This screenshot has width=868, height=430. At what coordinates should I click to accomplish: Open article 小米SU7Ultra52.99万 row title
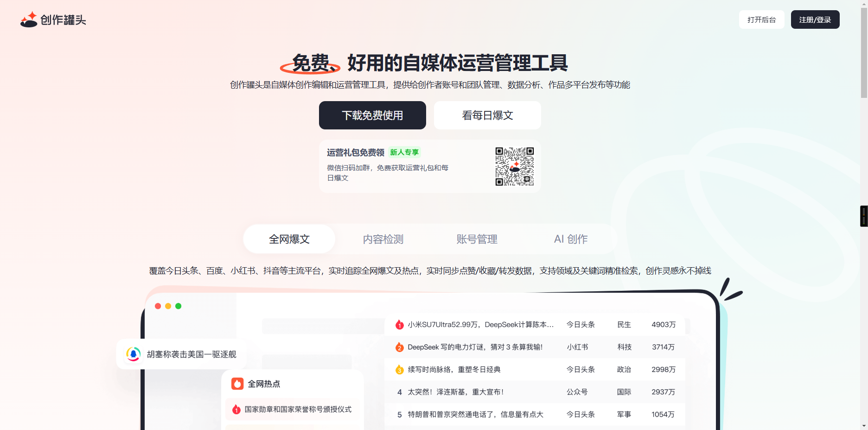pyautogui.click(x=481, y=325)
